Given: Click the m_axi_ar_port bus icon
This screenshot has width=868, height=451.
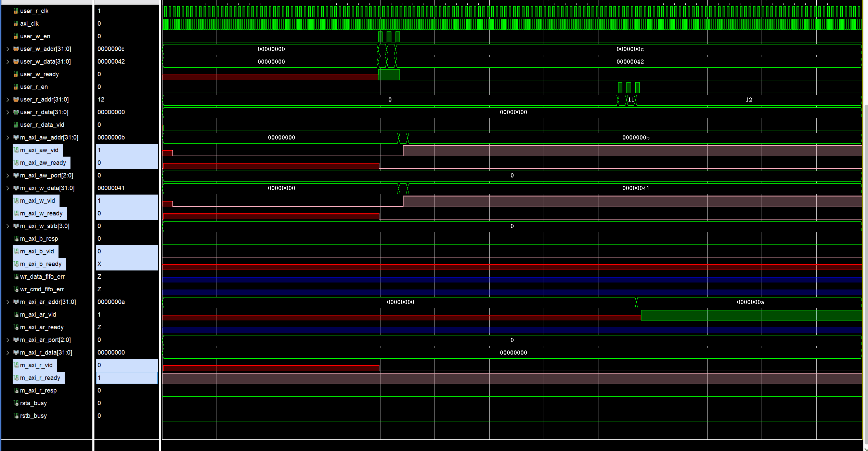Looking at the screenshot, I should tap(16, 340).
